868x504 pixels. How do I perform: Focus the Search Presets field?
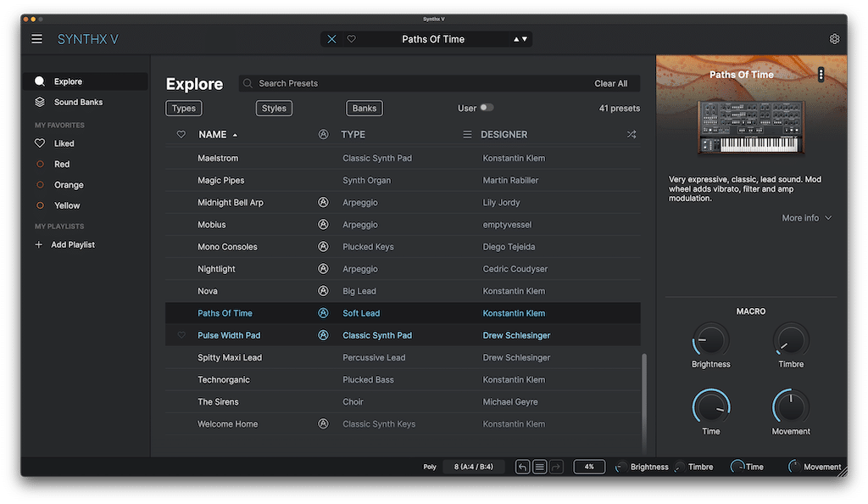439,83
